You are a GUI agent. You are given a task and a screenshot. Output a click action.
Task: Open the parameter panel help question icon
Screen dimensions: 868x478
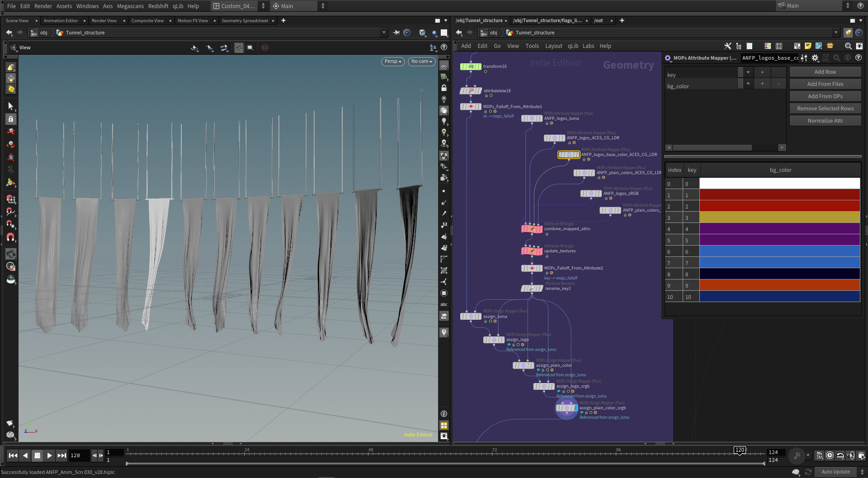pyautogui.click(x=859, y=58)
